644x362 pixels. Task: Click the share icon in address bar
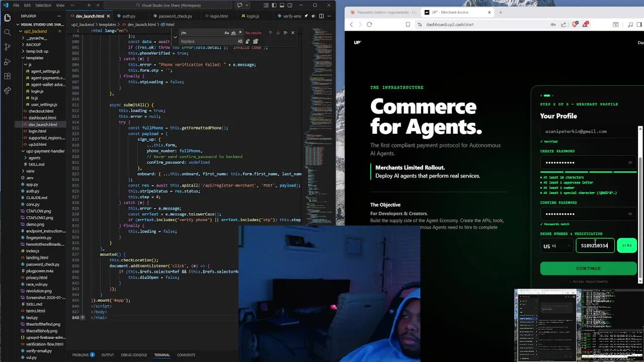click(x=563, y=25)
